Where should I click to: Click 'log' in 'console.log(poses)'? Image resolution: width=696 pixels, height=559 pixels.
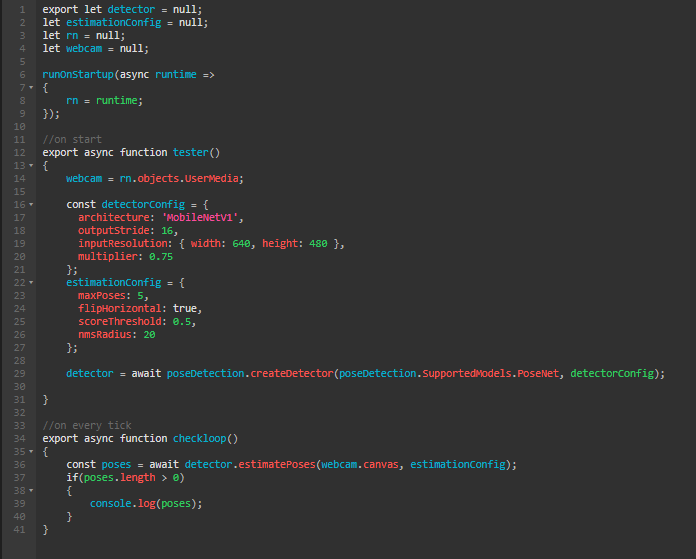point(146,503)
